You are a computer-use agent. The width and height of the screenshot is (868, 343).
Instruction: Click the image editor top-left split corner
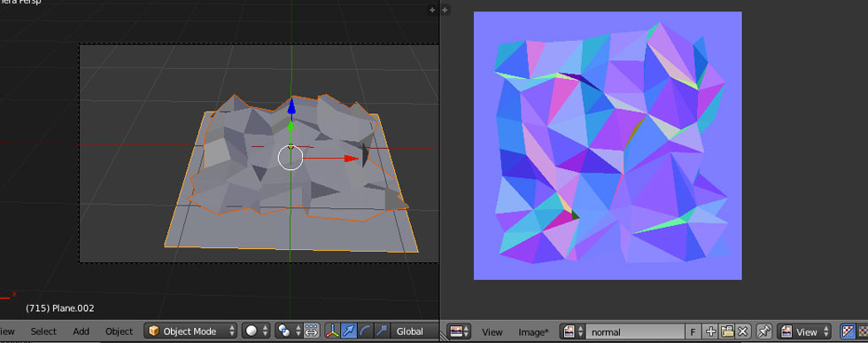point(446,10)
